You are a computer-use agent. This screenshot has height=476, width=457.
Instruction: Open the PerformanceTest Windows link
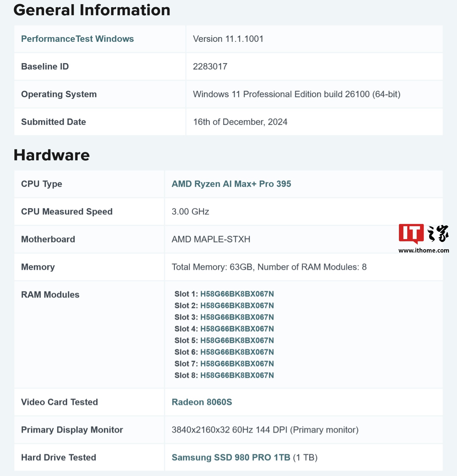(77, 39)
